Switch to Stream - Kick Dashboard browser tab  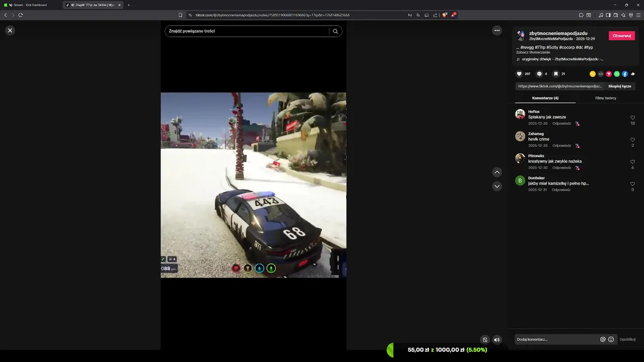point(30,5)
